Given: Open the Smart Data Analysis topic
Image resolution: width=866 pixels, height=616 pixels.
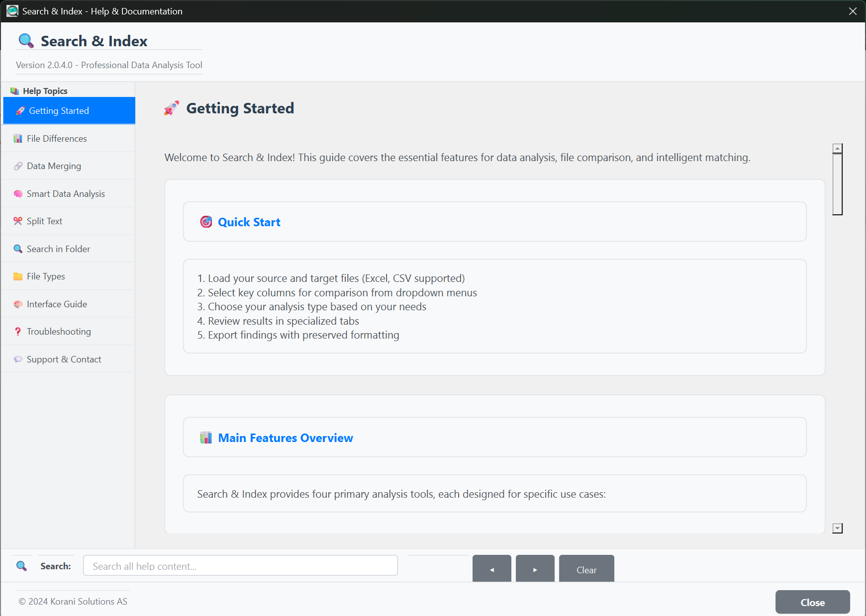Looking at the screenshot, I should click(66, 194).
